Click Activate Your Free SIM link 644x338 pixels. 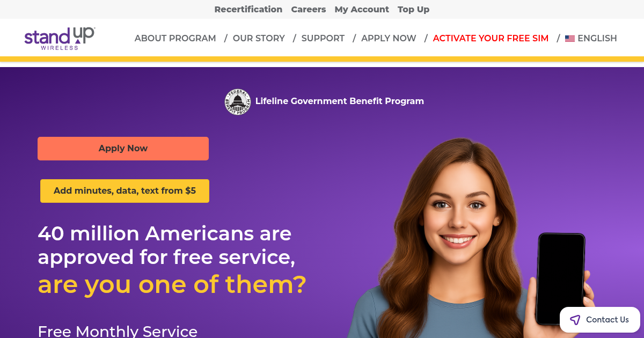pos(491,38)
